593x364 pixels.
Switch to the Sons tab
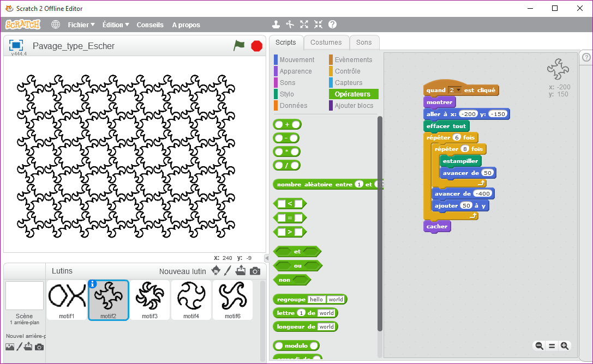pos(364,43)
